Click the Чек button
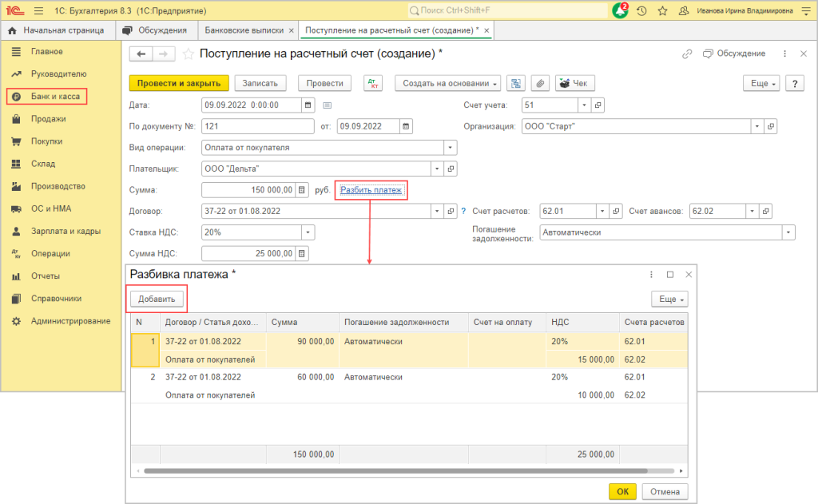 point(575,84)
